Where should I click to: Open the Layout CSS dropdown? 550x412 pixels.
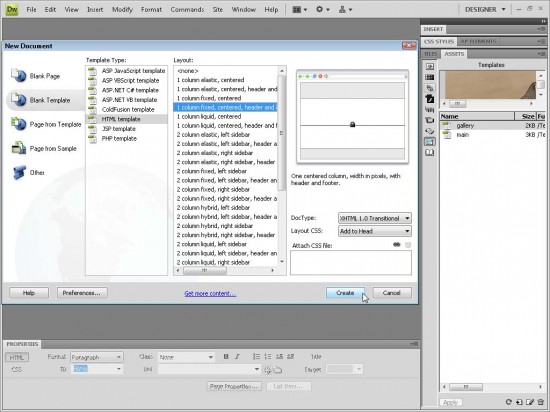(x=375, y=231)
